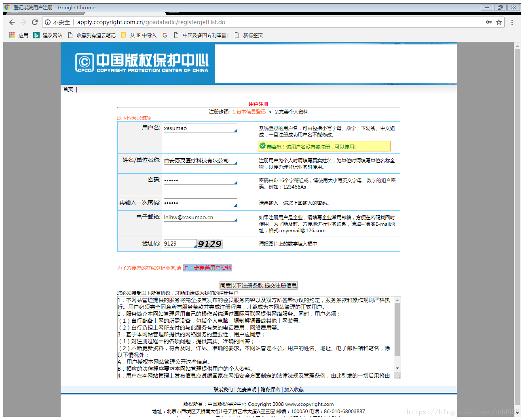524x420 pixels.
Task: Click the saved password key icon
Action: pyautogui.click(x=489, y=22)
